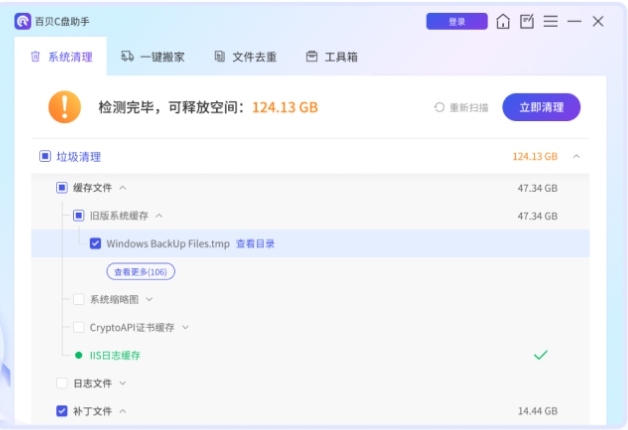Switch to the 系统清理 tab
The width and height of the screenshot is (628, 430).
point(61,56)
